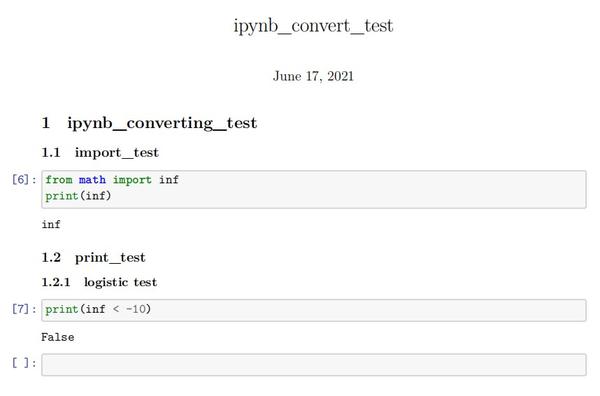Click the cell label [6]:

[24, 179]
